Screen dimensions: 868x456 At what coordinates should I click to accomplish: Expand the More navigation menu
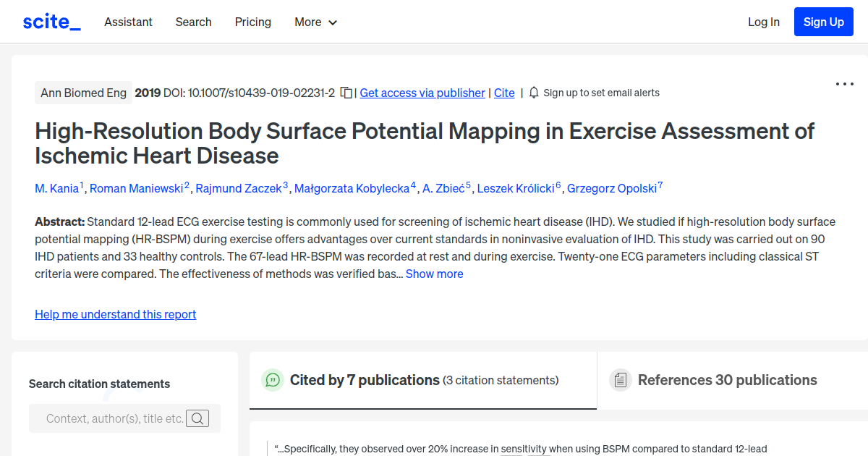coord(315,22)
